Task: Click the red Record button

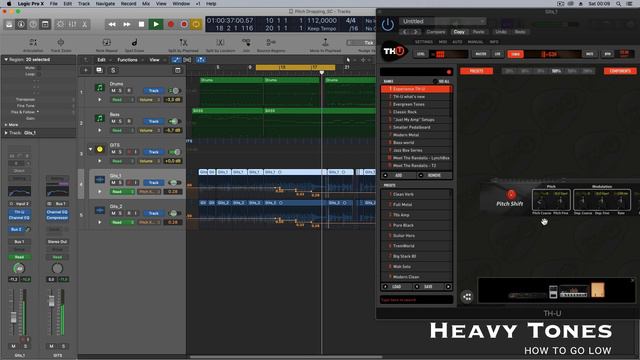Action: coord(171,24)
